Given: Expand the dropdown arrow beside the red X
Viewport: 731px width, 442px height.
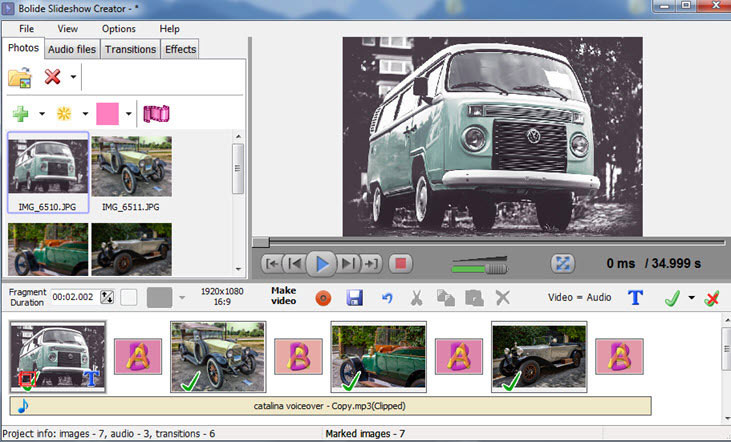Looking at the screenshot, I should 73,77.
